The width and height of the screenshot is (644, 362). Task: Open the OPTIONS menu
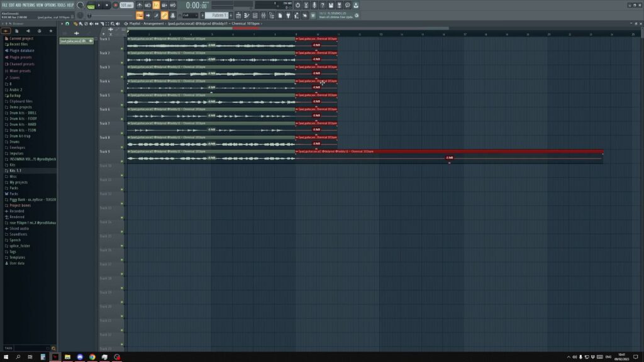pos(50,5)
